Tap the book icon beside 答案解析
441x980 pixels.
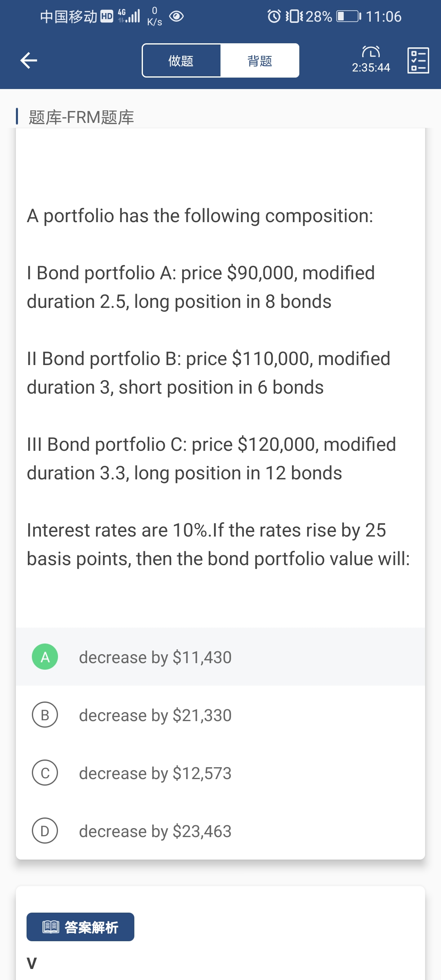coord(51,927)
